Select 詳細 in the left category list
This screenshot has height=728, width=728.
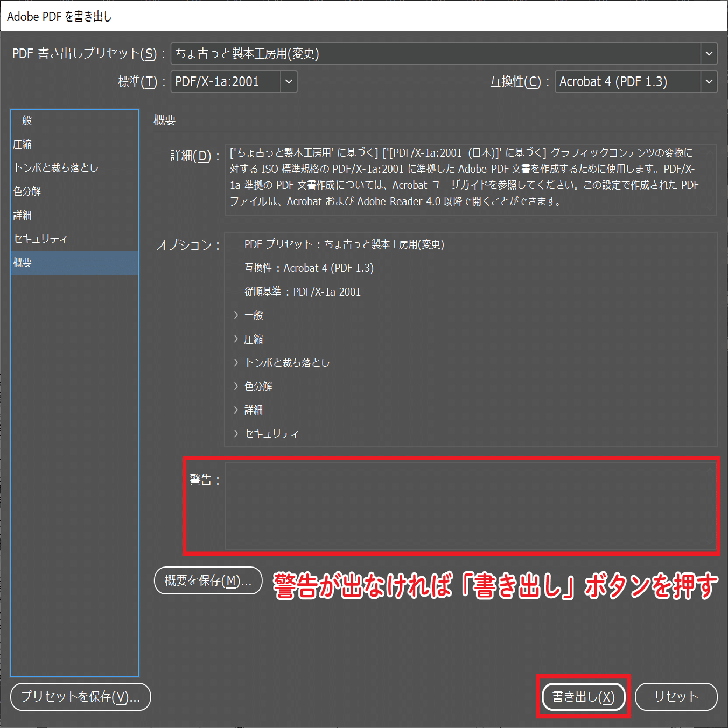75,215
